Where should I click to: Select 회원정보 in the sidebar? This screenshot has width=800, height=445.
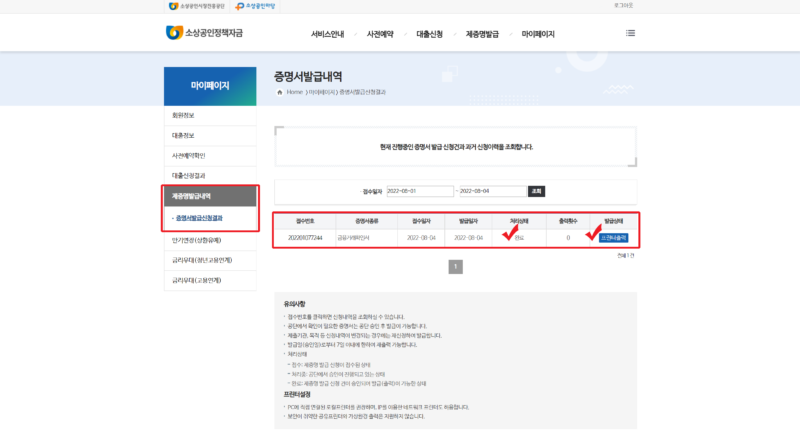[210, 115]
